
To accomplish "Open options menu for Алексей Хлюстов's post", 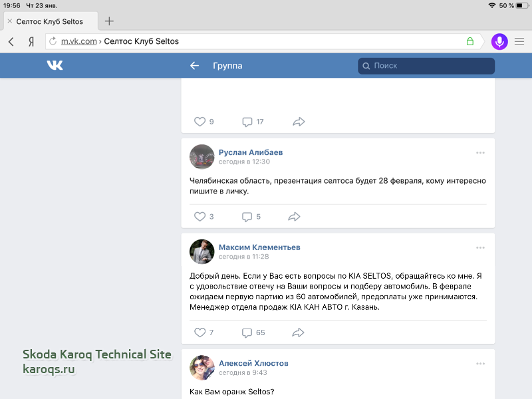I will (x=480, y=364).
